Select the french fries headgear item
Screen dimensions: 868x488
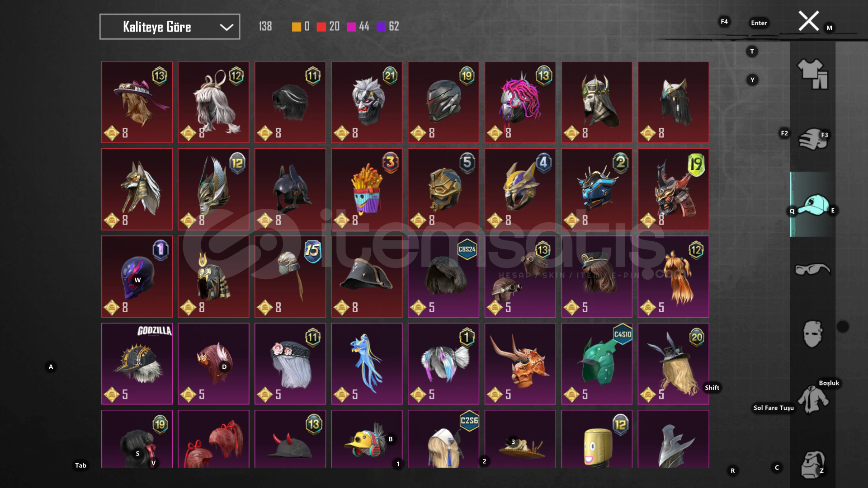click(x=367, y=189)
